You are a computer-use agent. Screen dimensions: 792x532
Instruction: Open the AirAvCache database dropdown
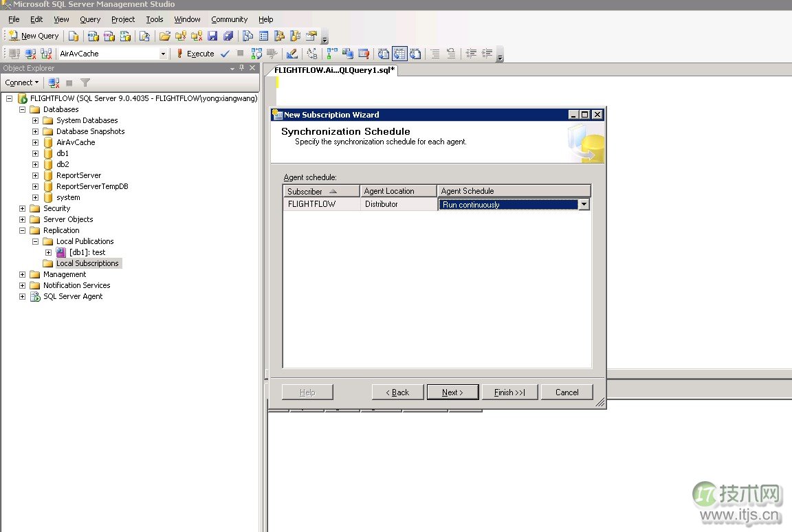point(163,54)
